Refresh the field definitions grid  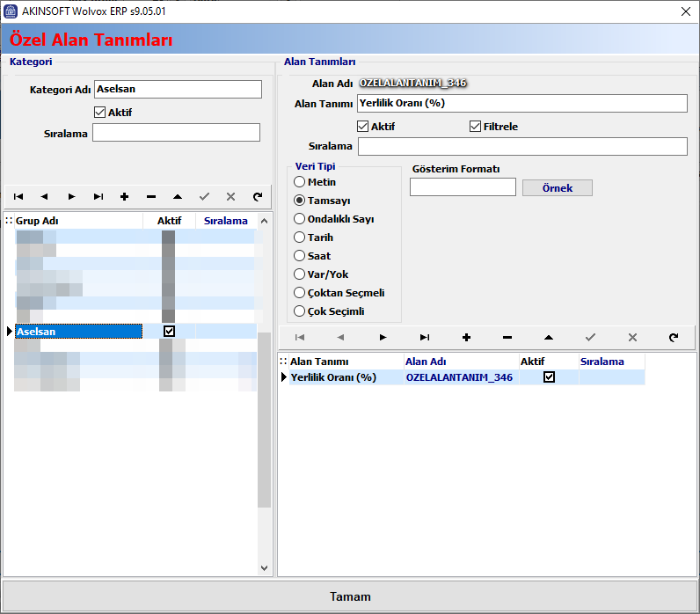[674, 337]
